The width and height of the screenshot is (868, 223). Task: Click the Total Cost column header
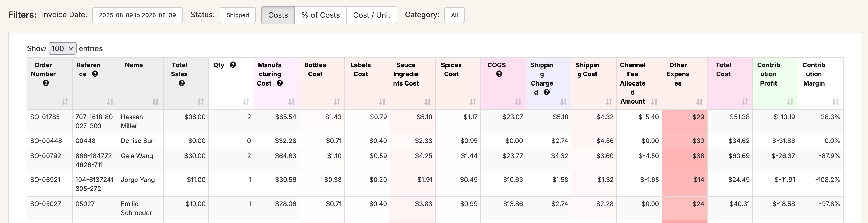click(x=730, y=83)
